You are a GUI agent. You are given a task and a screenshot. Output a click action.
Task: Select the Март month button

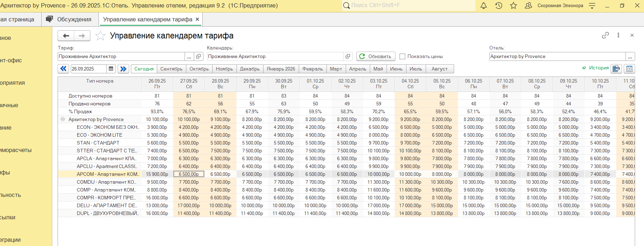coord(336,69)
